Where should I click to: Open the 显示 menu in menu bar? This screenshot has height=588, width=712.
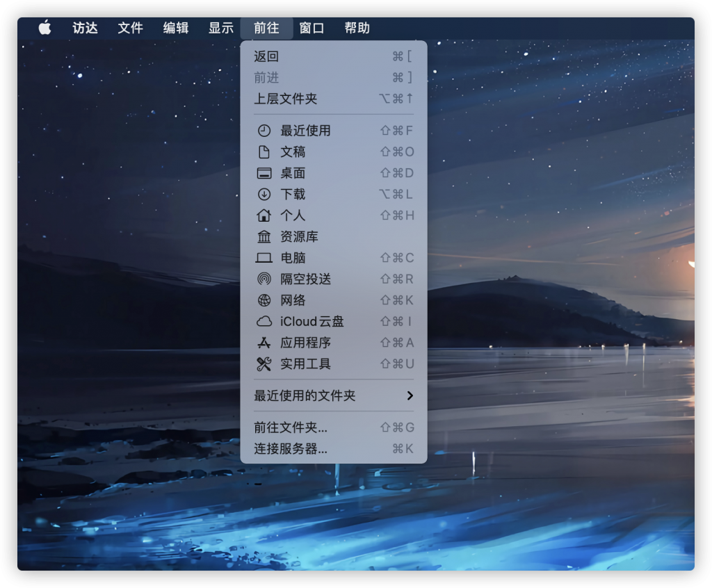click(x=221, y=28)
